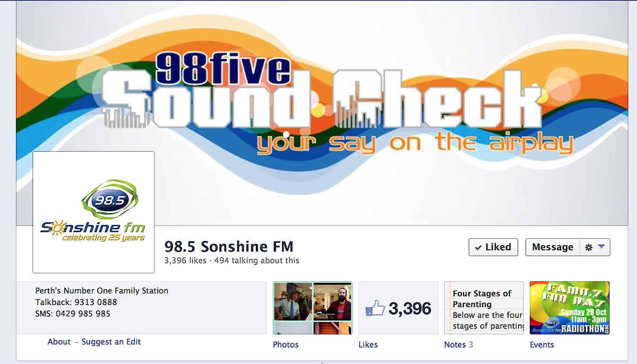Click '494 talking about this' text
Screen dimensions: 637x364
pyautogui.click(x=256, y=261)
